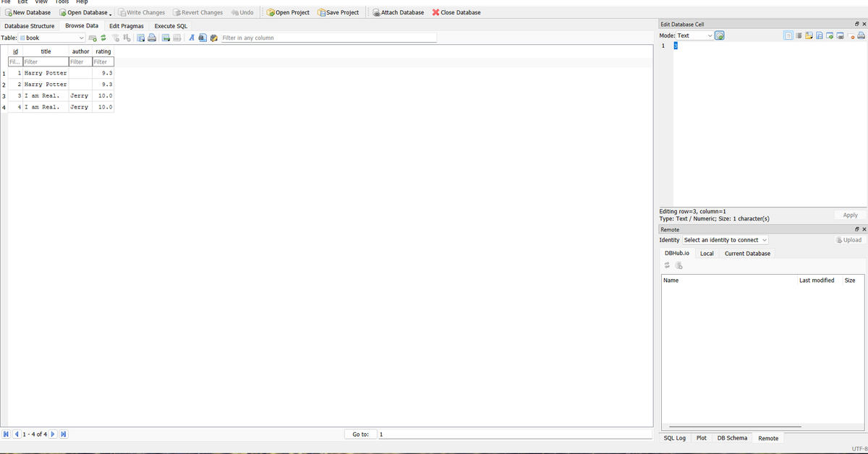This screenshot has height=454, width=868.
Task: Focus the filter box under author column
Action: tap(80, 62)
